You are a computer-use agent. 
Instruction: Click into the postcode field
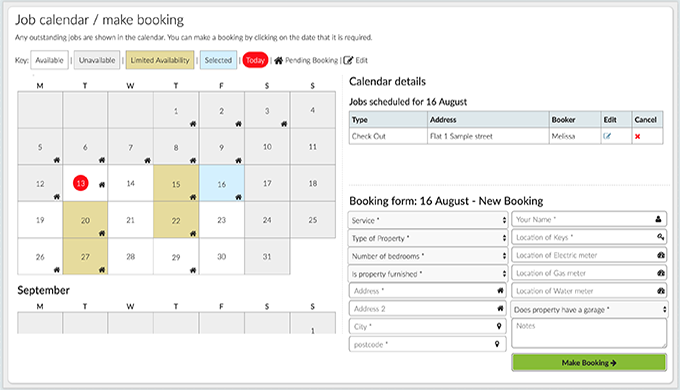(x=428, y=344)
